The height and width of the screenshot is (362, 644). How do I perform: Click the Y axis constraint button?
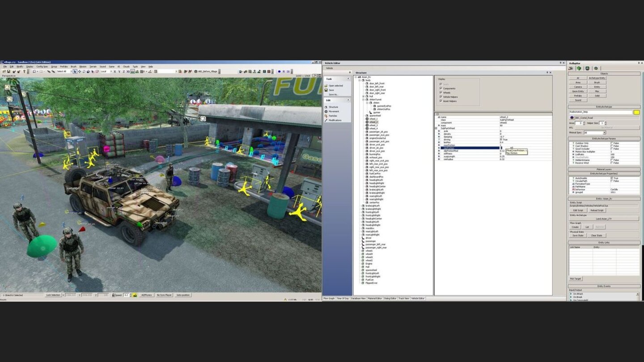point(119,72)
